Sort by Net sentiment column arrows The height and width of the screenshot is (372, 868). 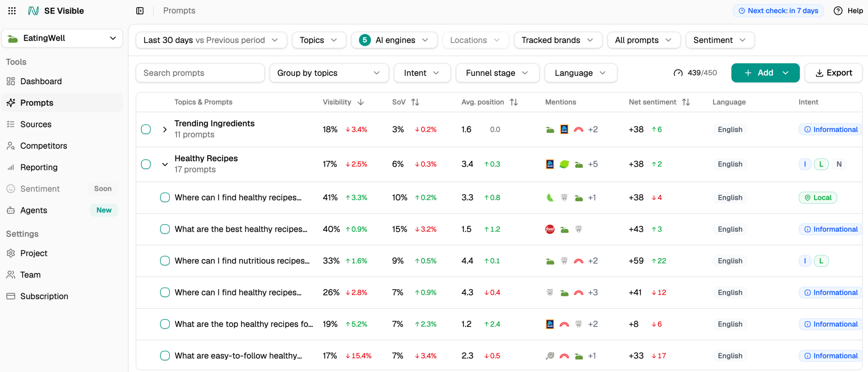coord(686,102)
